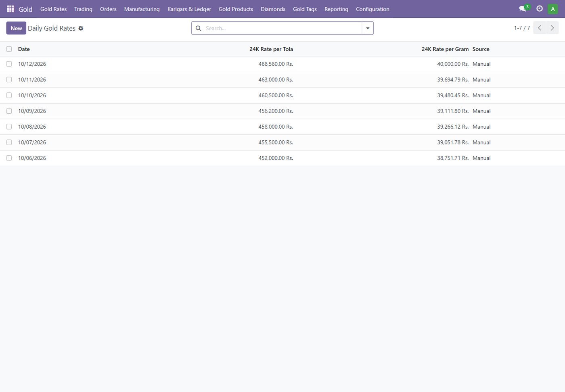Sort by the Source column header
The width and height of the screenshot is (565, 392).
pyautogui.click(x=481, y=49)
